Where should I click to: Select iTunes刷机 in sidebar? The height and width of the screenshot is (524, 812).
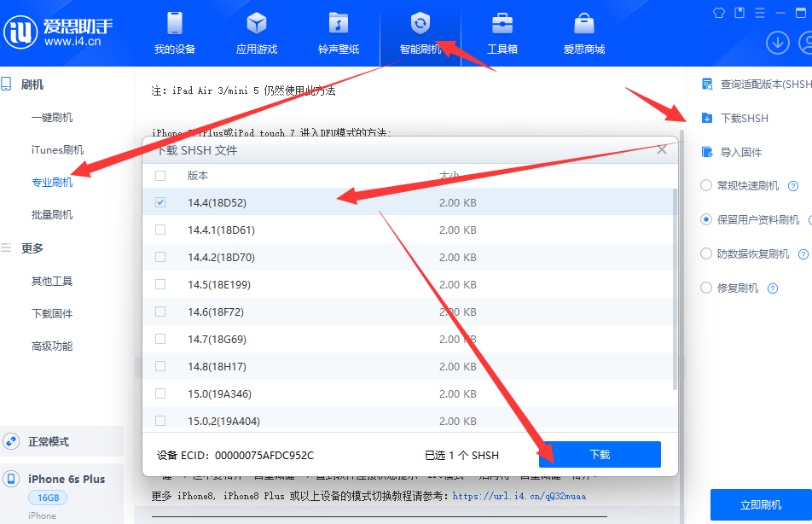point(57,150)
